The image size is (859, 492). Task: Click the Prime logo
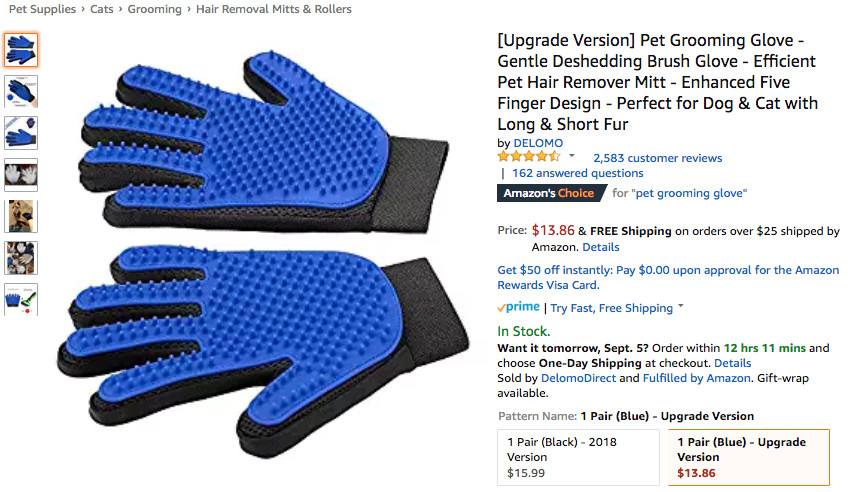point(518,307)
